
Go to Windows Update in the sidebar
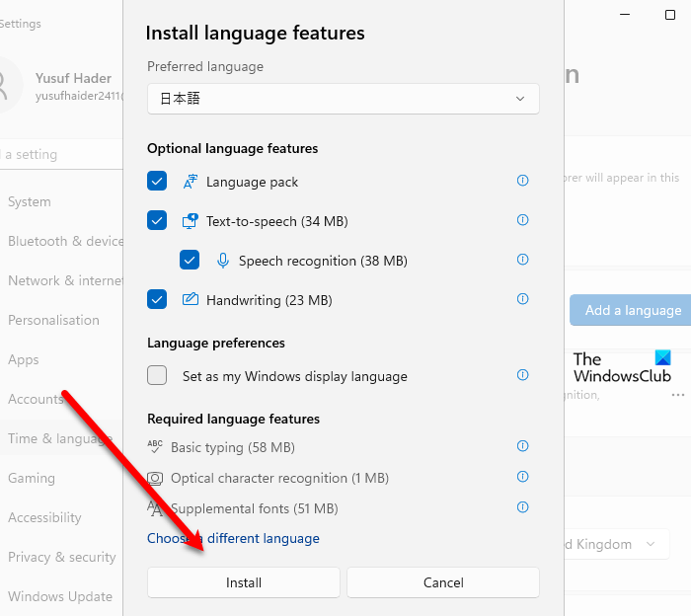click(x=60, y=596)
